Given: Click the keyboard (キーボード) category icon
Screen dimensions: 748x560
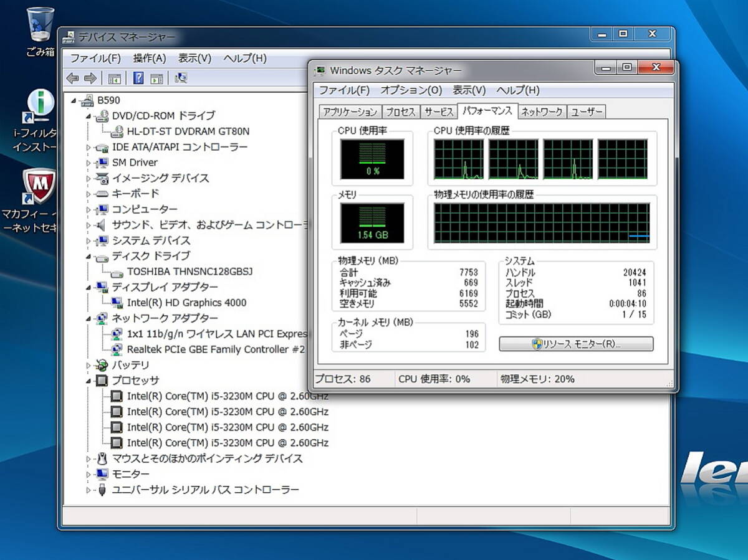Looking at the screenshot, I should point(102,194).
